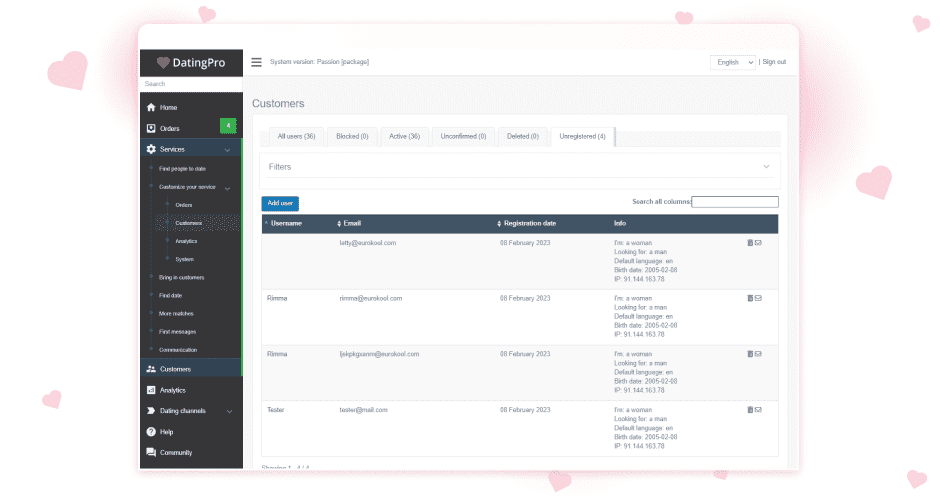Delete the rimma@eurokool.com user via trash icon

pyautogui.click(x=750, y=298)
